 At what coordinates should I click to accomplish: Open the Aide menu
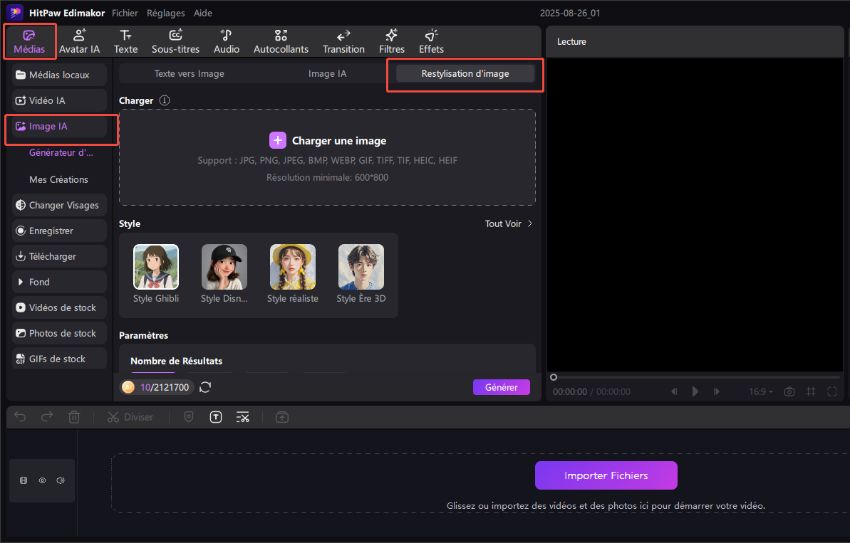point(203,13)
